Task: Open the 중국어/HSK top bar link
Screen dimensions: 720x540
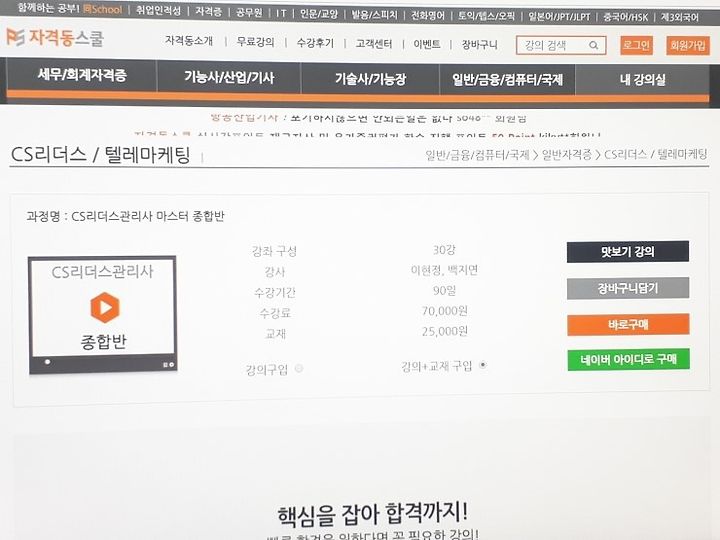Action: [626, 17]
